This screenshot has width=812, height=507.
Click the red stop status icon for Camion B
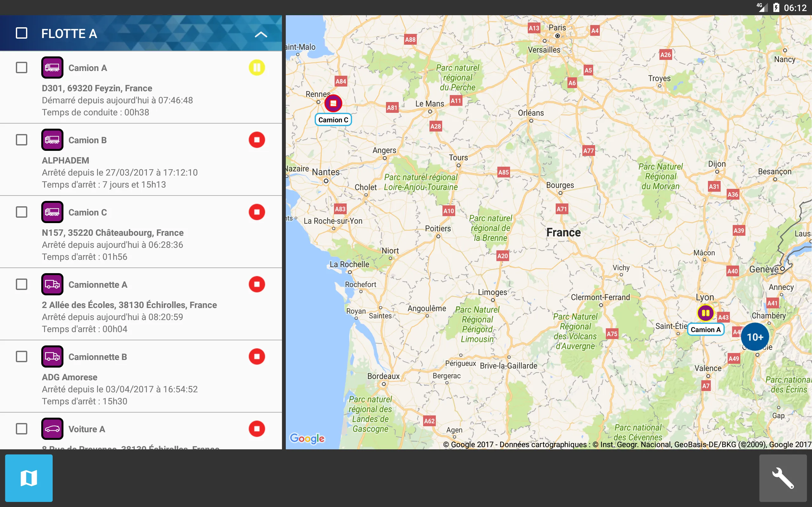tap(257, 139)
